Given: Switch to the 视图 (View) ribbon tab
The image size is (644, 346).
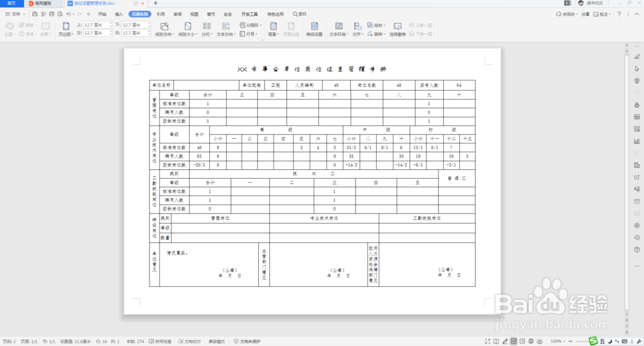Looking at the screenshot, I should tap(194, 14).
